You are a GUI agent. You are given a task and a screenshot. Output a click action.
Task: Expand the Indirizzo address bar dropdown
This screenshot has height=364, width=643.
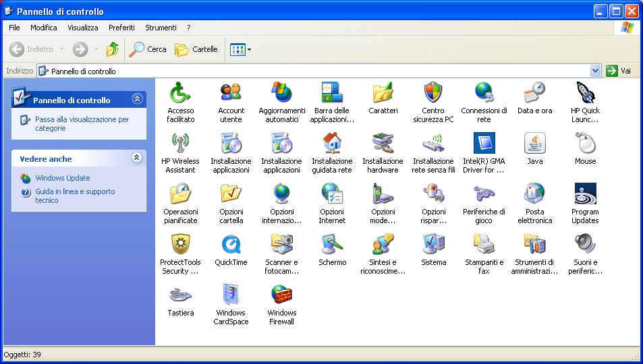595,71
